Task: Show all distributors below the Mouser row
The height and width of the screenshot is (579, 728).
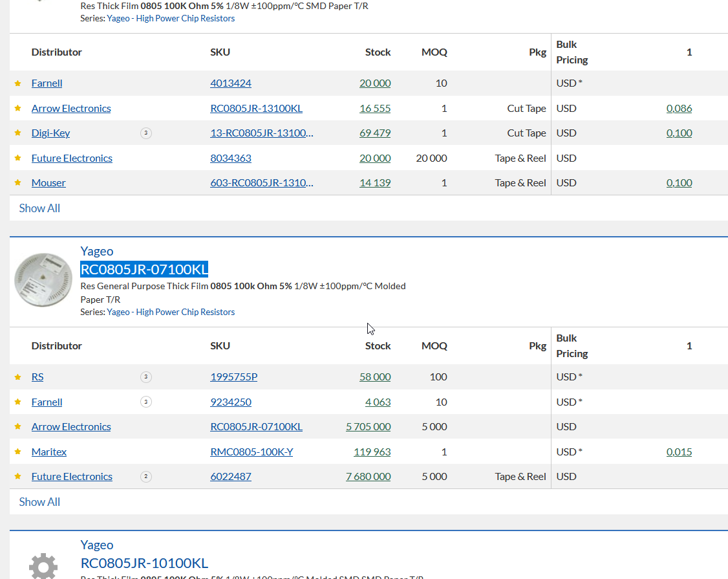Action: coord(39,208)
